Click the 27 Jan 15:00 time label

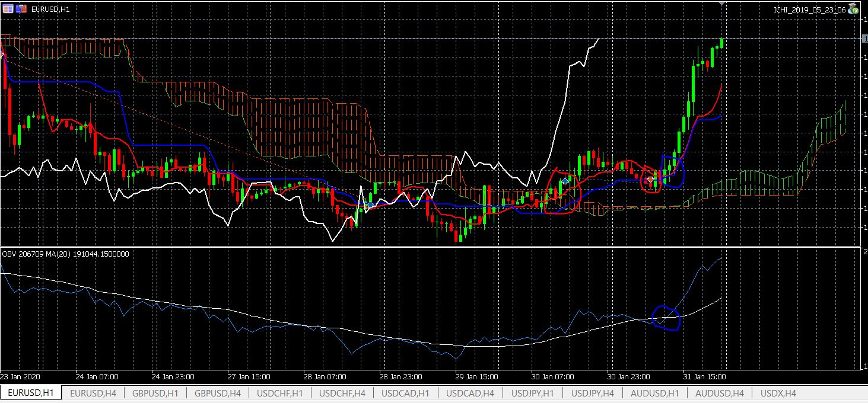(x=249, y=376)
